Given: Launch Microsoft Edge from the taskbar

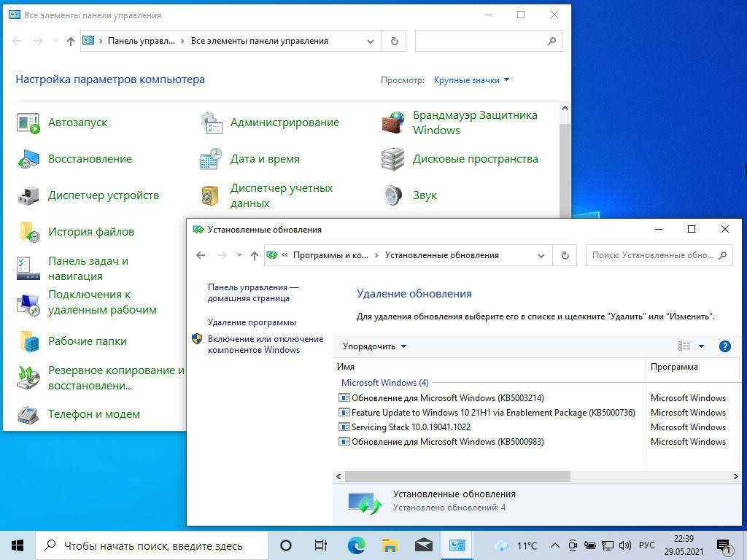Looking at the screenshot, I should pyautogui.click(x=356, y=545).
